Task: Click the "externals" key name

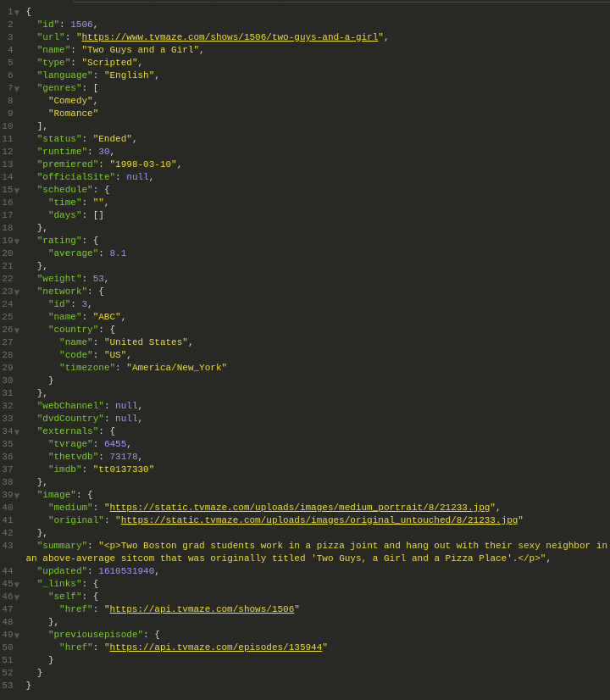Action: coord(68,431)
